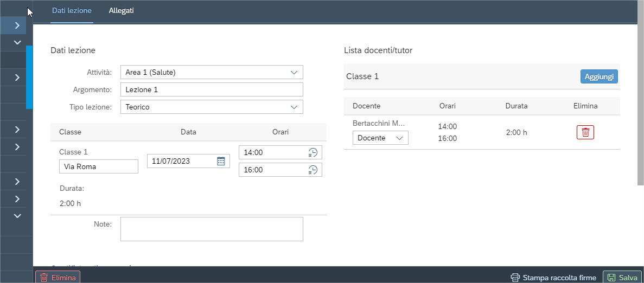Click the Via Roma location field
The width and height of the screenshot is (644, 283).
coord(98,166)
